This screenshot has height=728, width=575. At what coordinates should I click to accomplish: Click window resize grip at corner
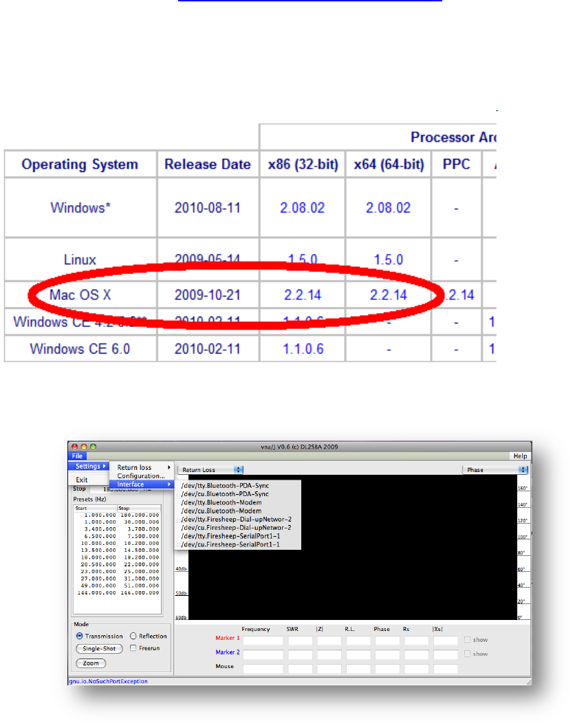tap(529, 682)
